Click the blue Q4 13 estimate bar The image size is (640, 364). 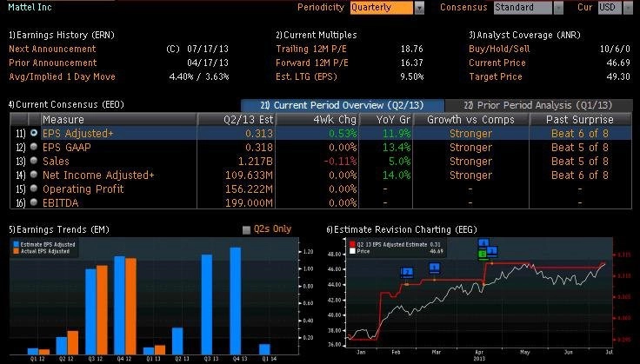point(236,301)
